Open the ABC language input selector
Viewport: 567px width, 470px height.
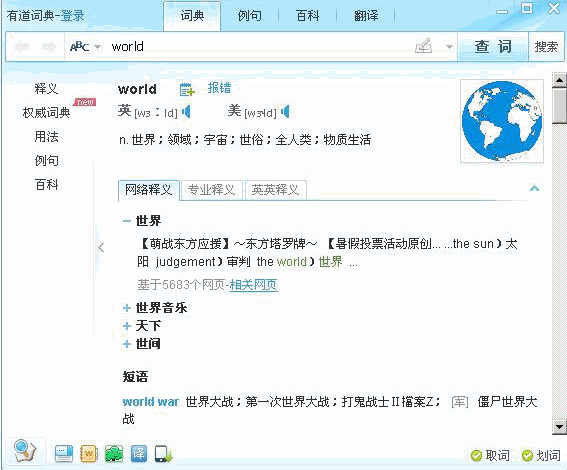pos(85,47)
